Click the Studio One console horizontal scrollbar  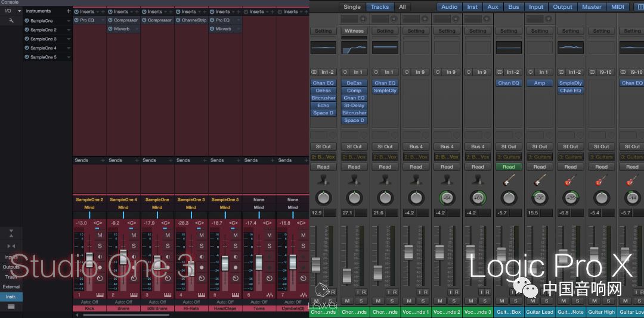[x=127, y=315]
